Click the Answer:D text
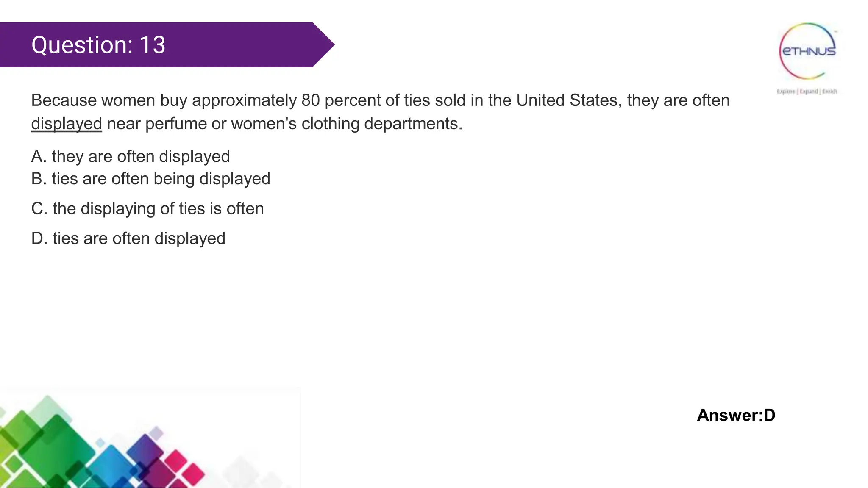This screenshot has height=488, width=868. point(736,415)
